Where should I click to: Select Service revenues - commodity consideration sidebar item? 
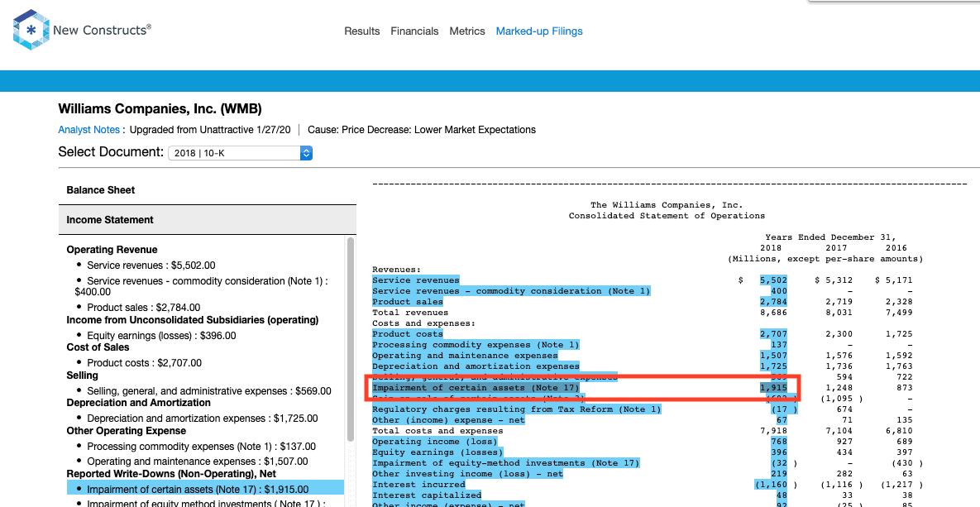coord(201,286)
